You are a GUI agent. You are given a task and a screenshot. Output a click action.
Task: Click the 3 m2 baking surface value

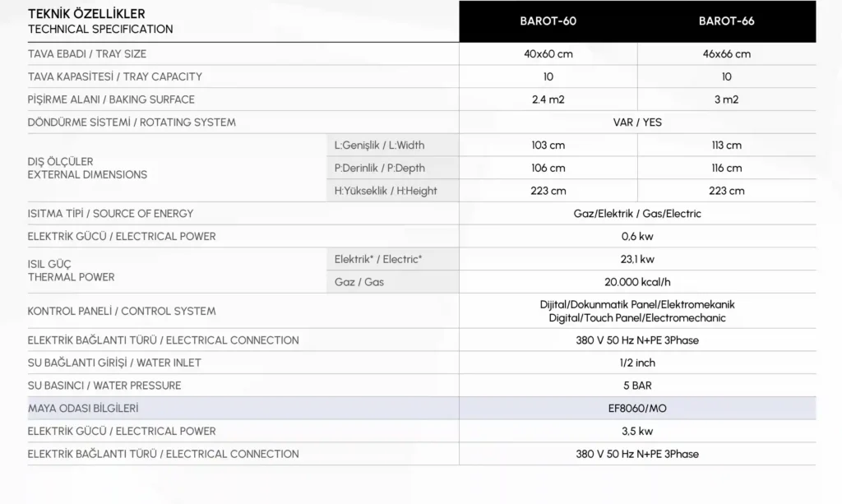(x=726, y=99)
